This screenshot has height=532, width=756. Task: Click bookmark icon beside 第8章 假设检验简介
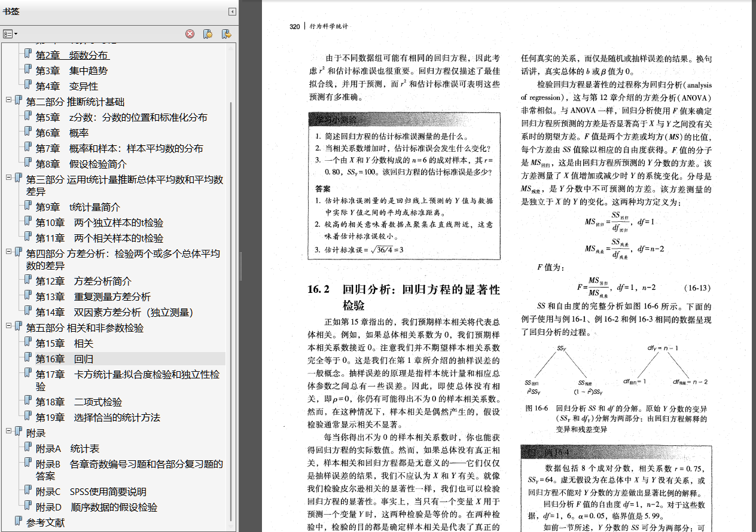click(x=28, y=163)
